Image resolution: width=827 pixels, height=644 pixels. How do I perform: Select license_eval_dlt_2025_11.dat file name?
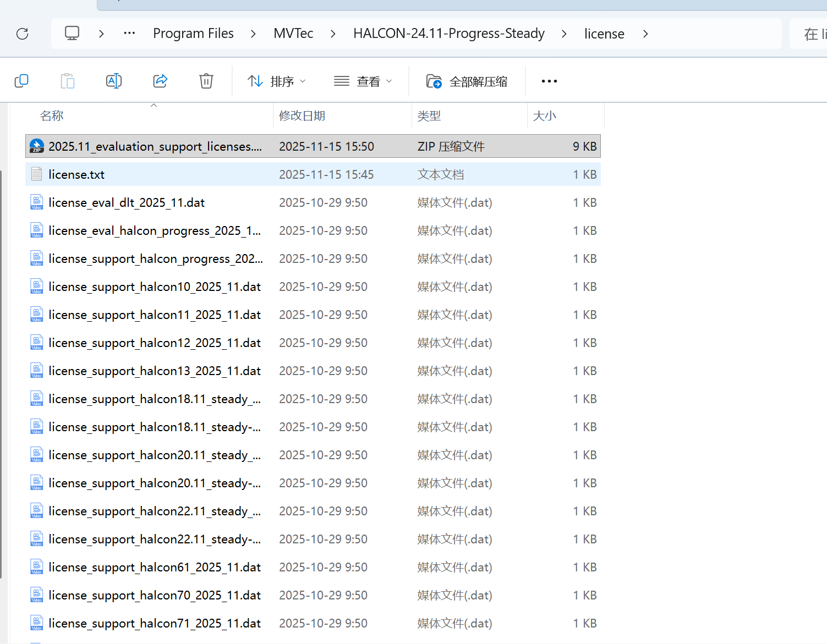pos(127,202)
